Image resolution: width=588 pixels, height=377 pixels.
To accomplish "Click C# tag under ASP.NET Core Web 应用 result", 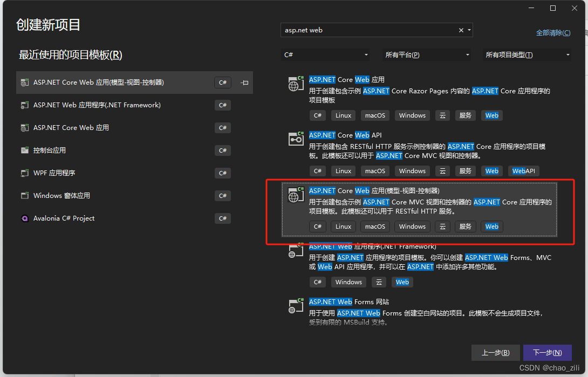I will (318, 115).
